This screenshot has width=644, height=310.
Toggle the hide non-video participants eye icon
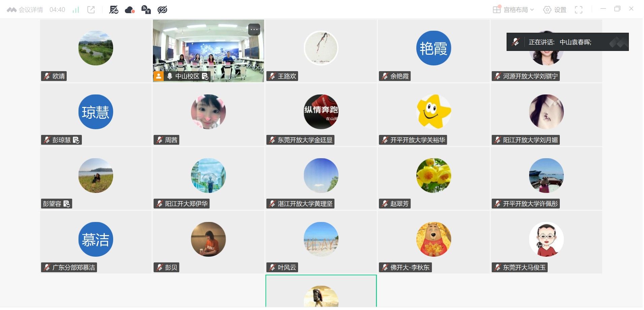(162, 10)
